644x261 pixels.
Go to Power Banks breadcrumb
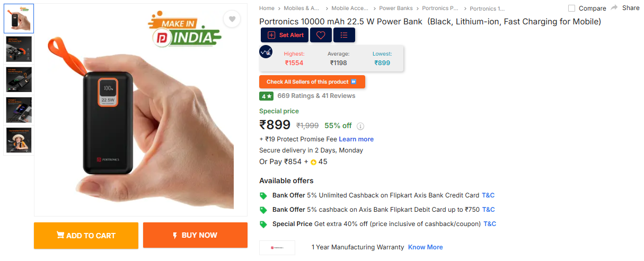pos(395,8)
